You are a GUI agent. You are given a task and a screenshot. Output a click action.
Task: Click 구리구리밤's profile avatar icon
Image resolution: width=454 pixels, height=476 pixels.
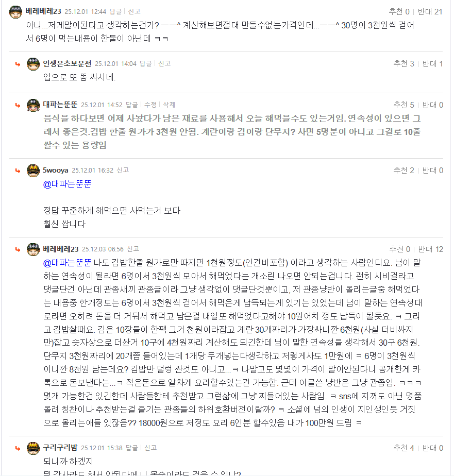(x=33, y=448)
